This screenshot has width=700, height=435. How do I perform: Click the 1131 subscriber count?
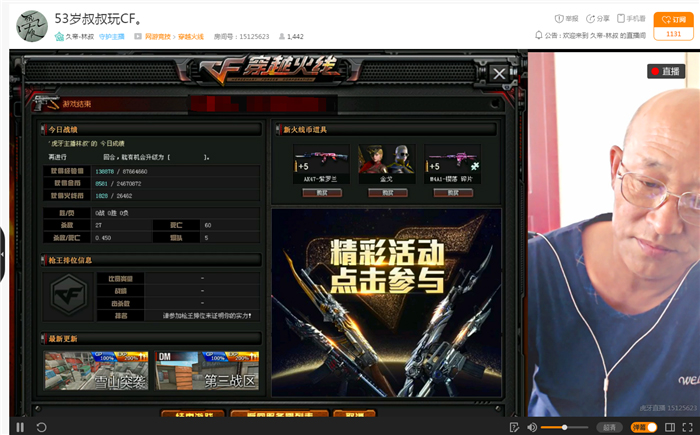click(674, 34)
